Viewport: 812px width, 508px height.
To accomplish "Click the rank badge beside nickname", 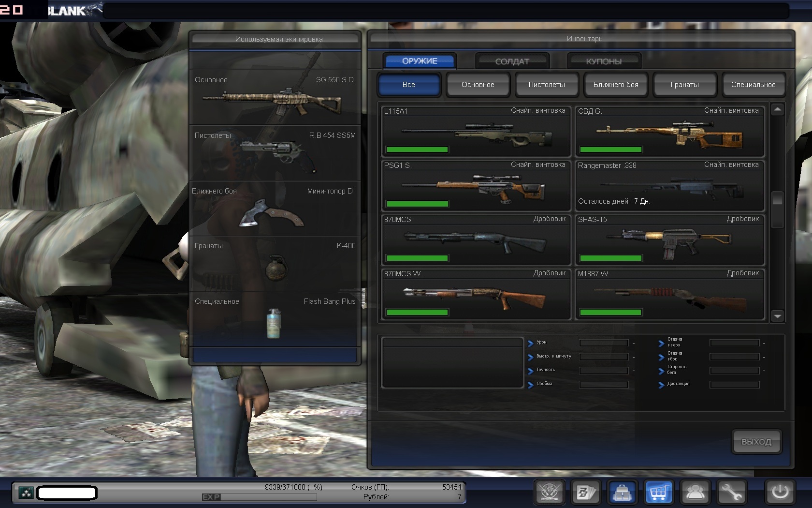I will point(26,493).
